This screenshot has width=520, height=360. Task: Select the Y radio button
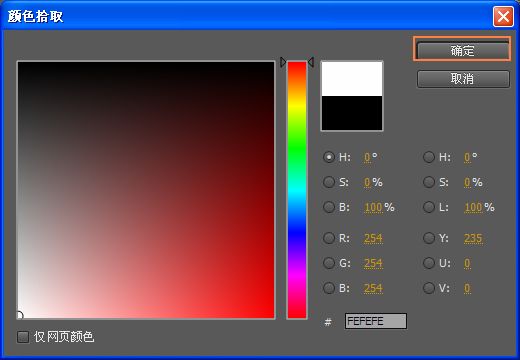pos(429,238)
